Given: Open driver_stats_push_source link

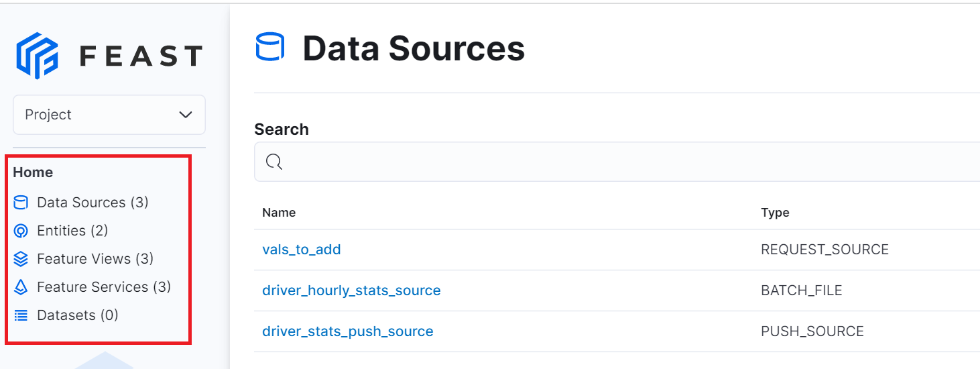Looking at the screenshot, I should (x=348, y=331).
